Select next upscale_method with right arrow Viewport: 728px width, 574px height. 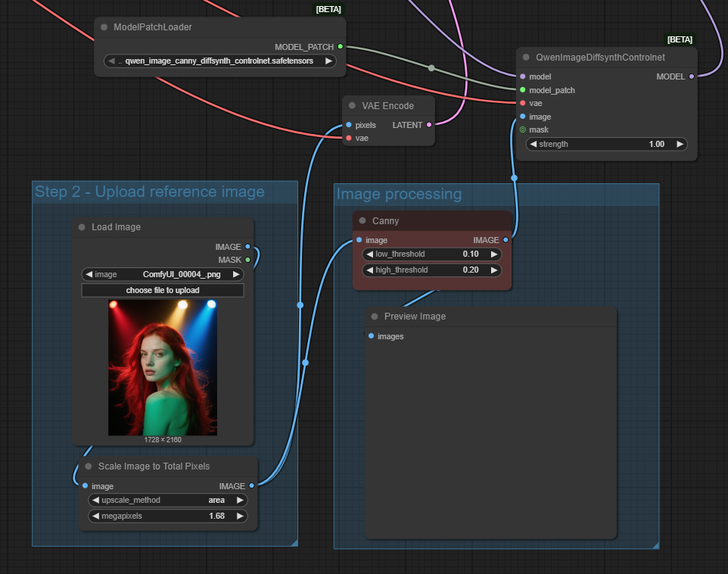[x=240, y=500]
